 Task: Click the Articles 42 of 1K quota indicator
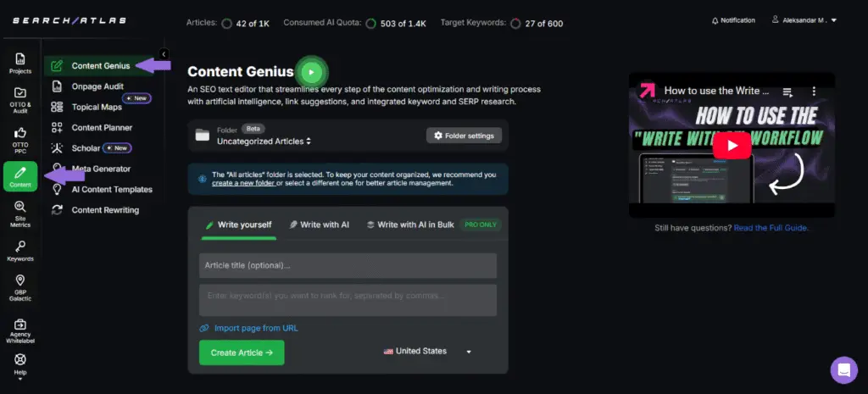tap(227, 23)
